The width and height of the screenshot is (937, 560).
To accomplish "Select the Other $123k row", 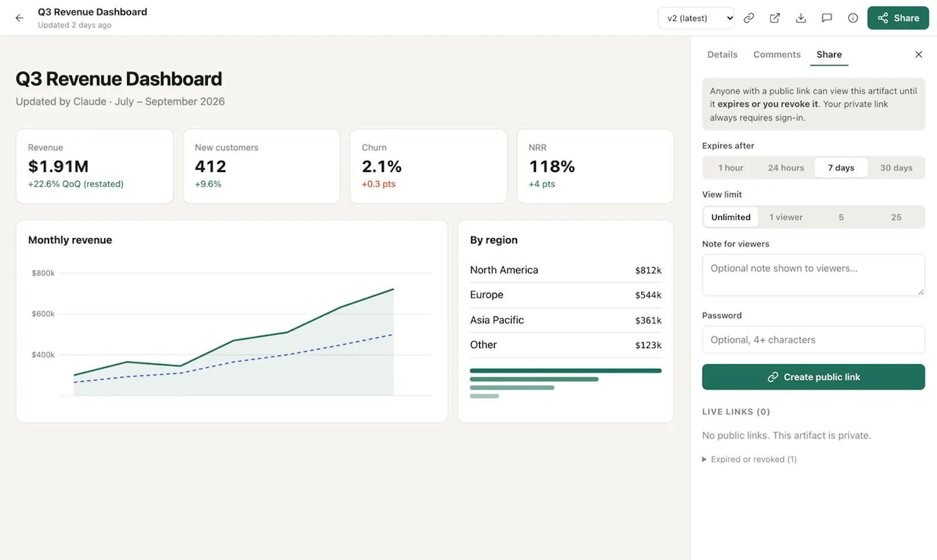I will click(x=566, y=345).
